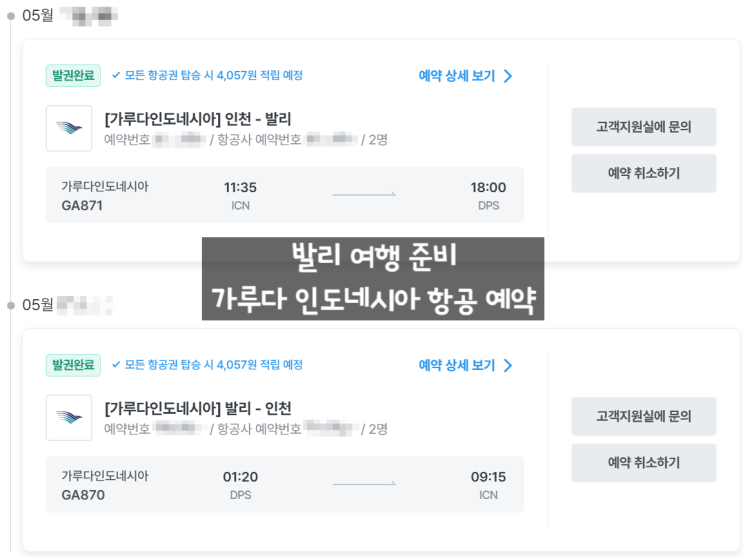Click Garuda Indonesia logo on 발리 - 인천 booking
Image resolution: width=743 pixels, height=557 pixels.
coord(69,417)
